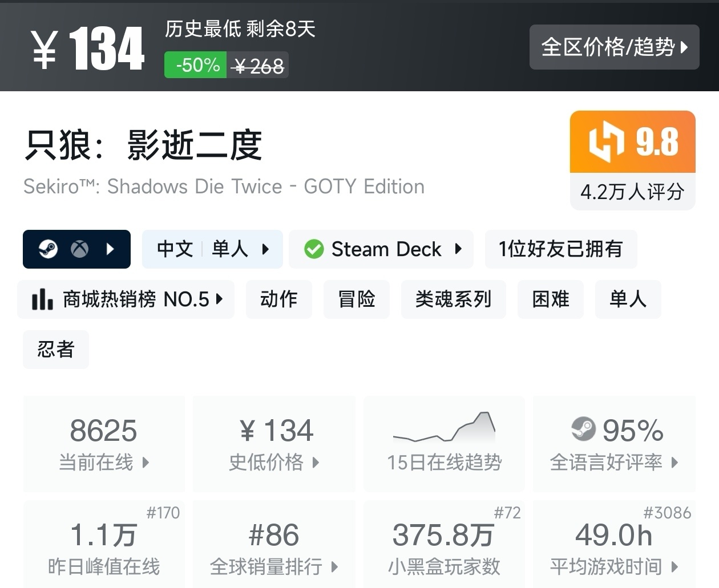Click the bar chart icon beside 商城热销榜

[42, 299]
